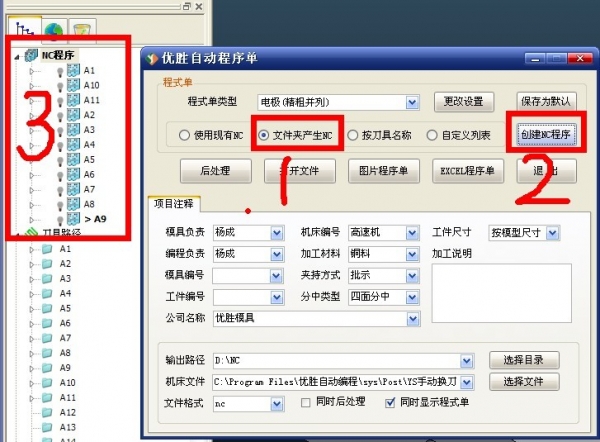Open 程式单类型 dropdown
The width and height of the screenshot is (600, 442).
click(x=412, y=103)
